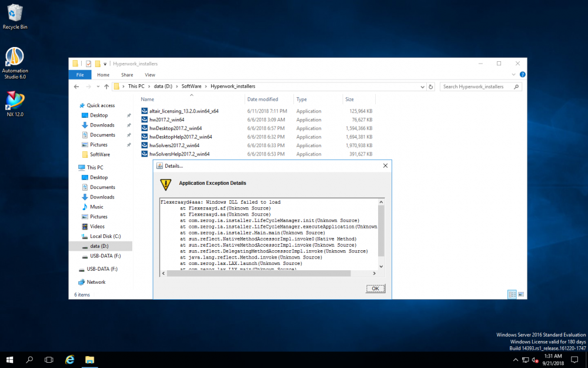This screenshot has height=368, width=588.
Task: Click File Explorer taskbar icon
Action: tap(89, 360)
